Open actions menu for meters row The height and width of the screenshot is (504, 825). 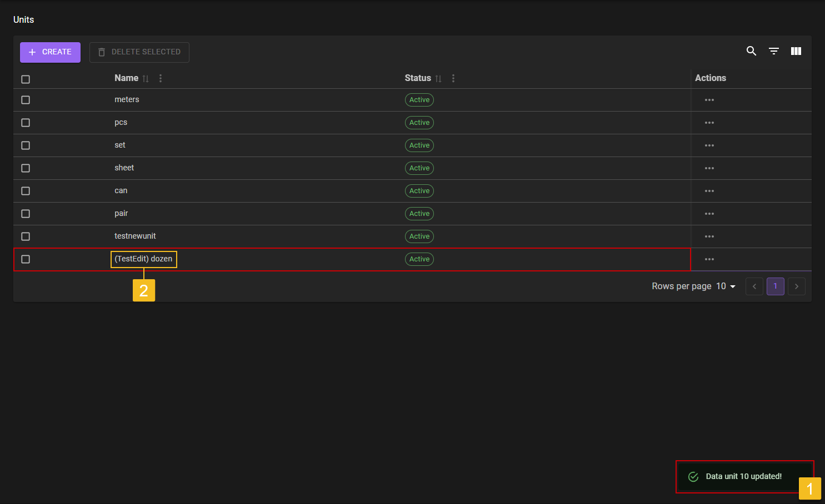(x=709, y=100)
